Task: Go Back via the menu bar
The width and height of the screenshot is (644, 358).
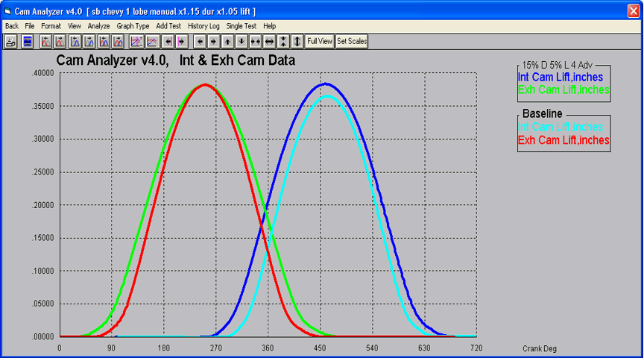Action: pos(12,26)
